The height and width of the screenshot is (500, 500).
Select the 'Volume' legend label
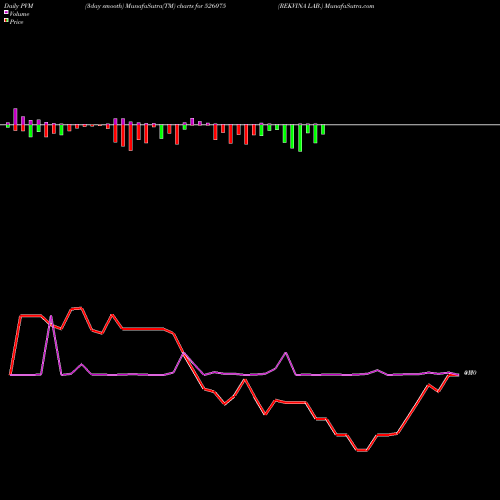tap(19, 14)
